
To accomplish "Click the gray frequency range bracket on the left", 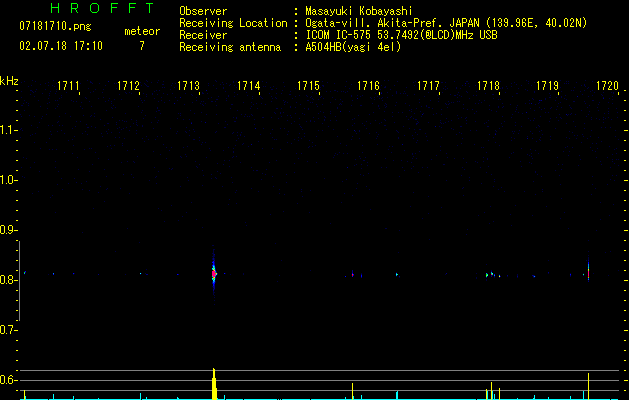I will click(x=19, y=280).
